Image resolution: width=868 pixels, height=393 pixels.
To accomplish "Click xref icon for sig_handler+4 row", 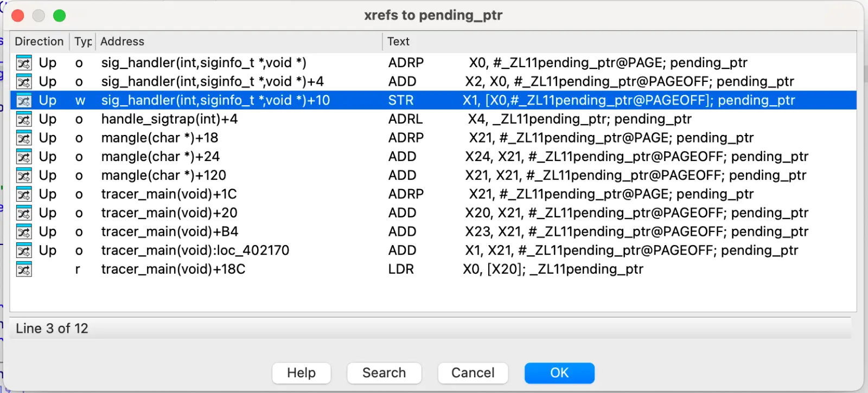I will (x=24, y=82).
